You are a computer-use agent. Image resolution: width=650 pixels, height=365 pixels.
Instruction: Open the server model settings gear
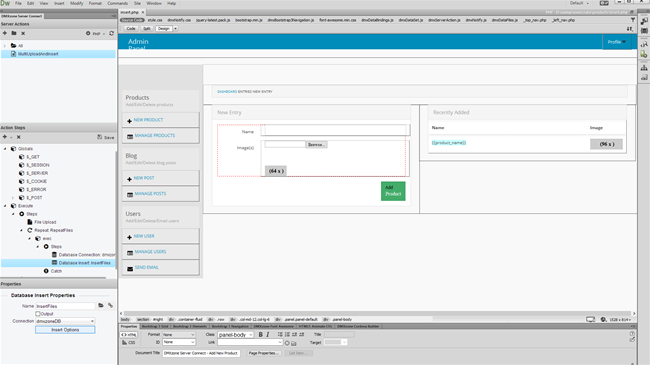click(88, 33)
